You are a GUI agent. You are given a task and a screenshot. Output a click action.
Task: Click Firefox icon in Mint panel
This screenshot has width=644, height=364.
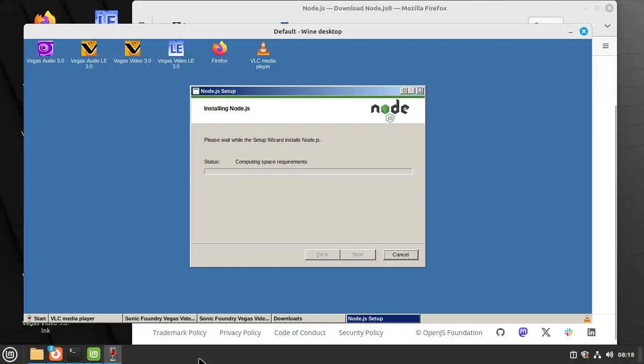pos(56,354)
